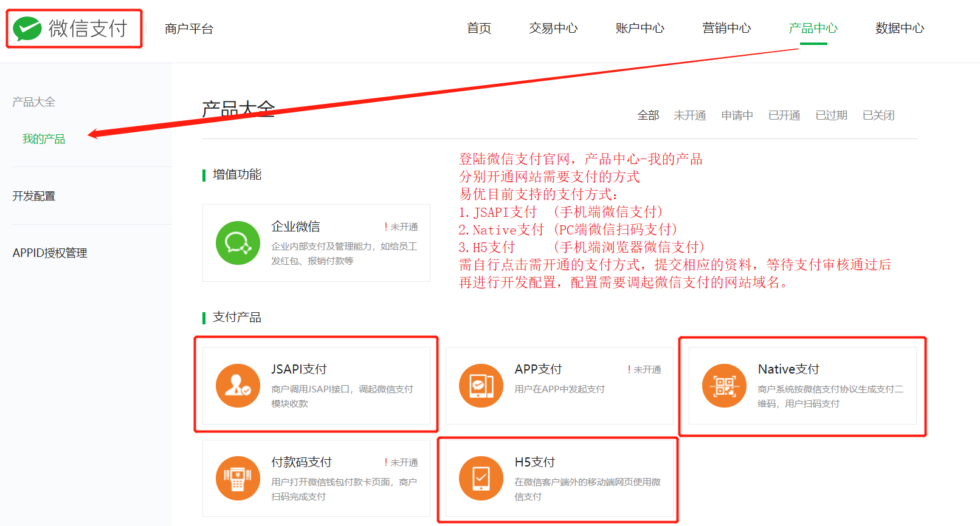This screenshot has height=526, width=980.
Task: Switch to 营销中心 in the top menu
Action: click(726, 29)
